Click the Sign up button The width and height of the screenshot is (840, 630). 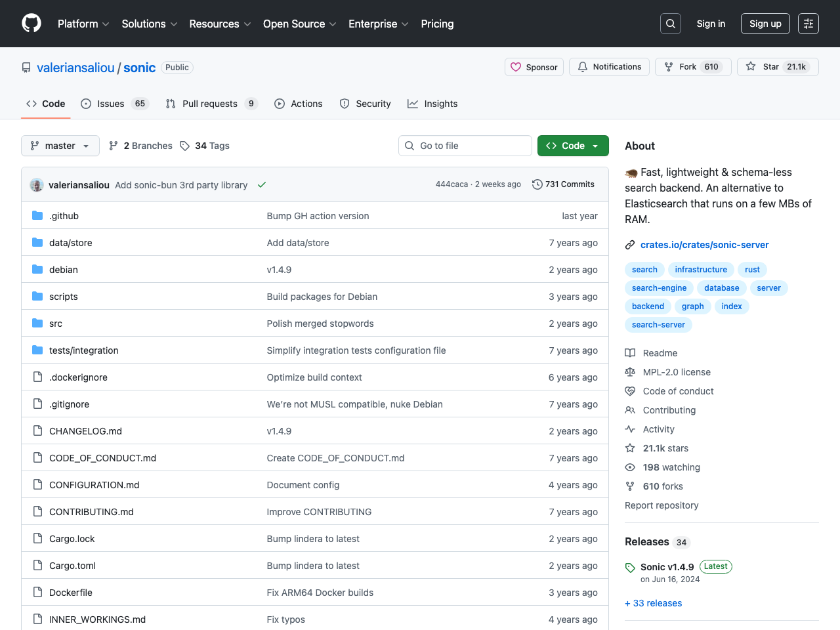click(765, 24)
